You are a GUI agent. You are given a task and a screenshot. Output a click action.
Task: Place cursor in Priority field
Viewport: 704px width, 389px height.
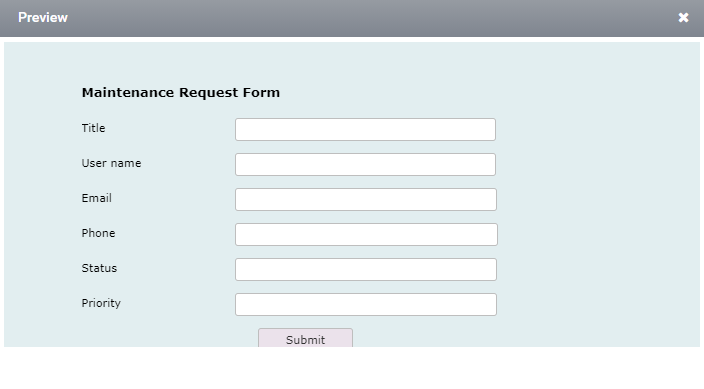(x=366, y=305)
